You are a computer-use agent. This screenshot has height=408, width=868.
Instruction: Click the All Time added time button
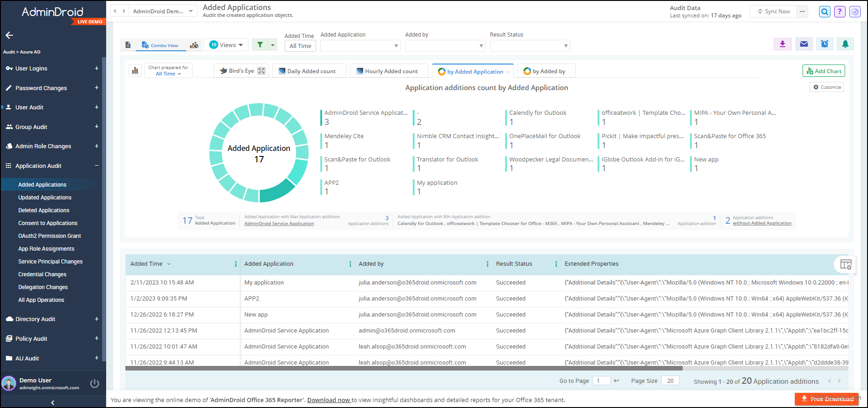click(x=300, y=46)
